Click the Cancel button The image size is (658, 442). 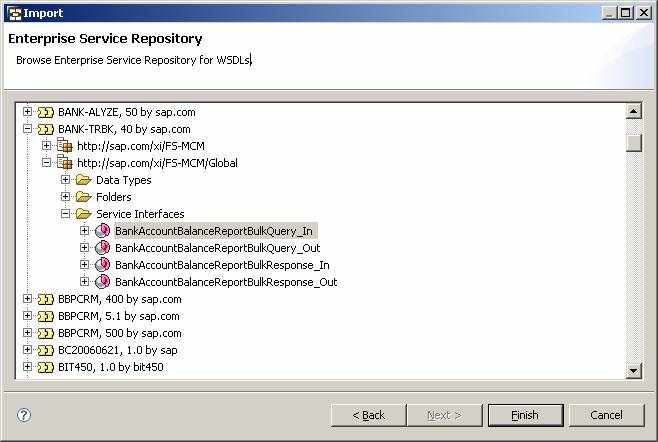606,415
